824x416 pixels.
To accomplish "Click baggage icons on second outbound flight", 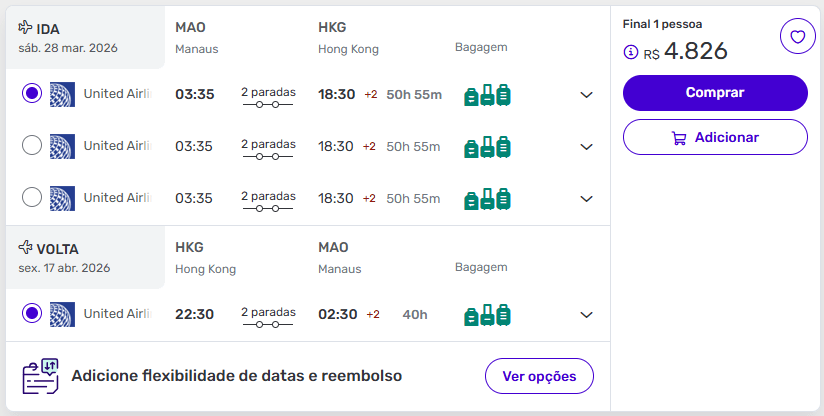I will [x=487, y=147].
